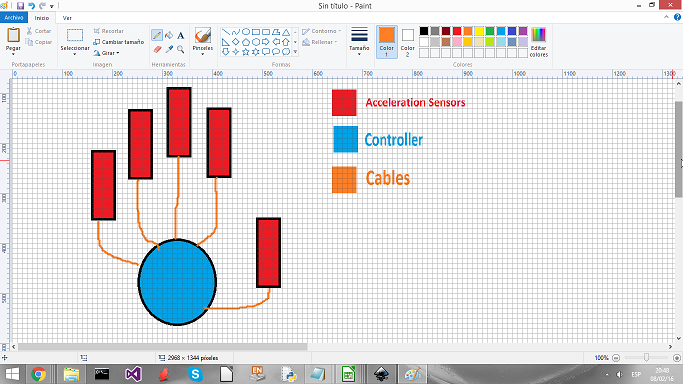Choose the Curve shape in Formas gallery

[x=236, y=32]
